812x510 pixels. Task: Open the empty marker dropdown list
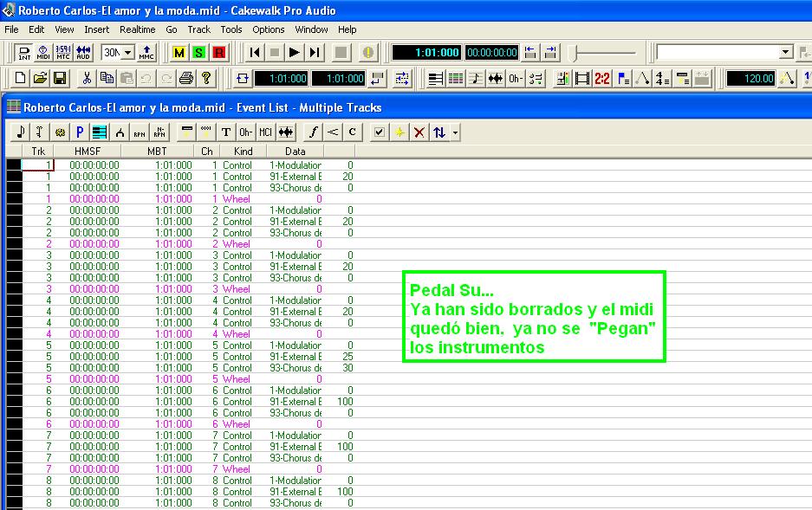(x=786, y=52)
